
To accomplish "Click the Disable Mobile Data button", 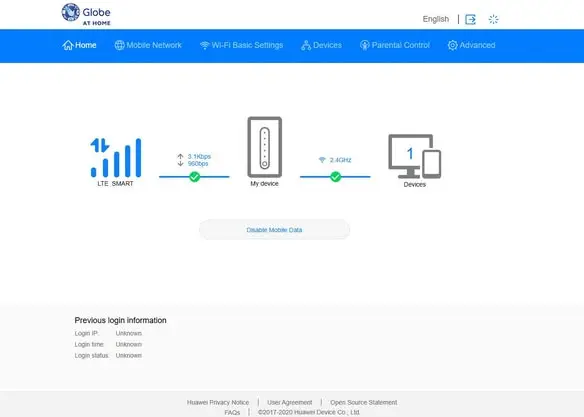I will click(274, 230).
